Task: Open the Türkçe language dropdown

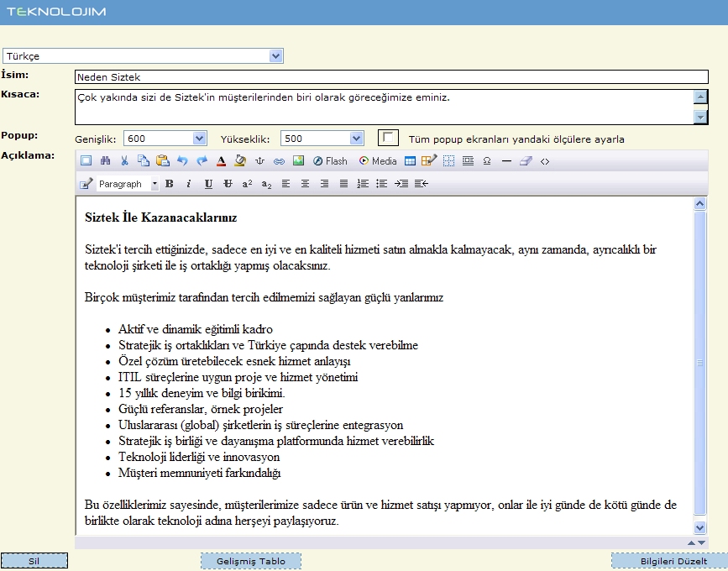Action: (x=275, y=56)
